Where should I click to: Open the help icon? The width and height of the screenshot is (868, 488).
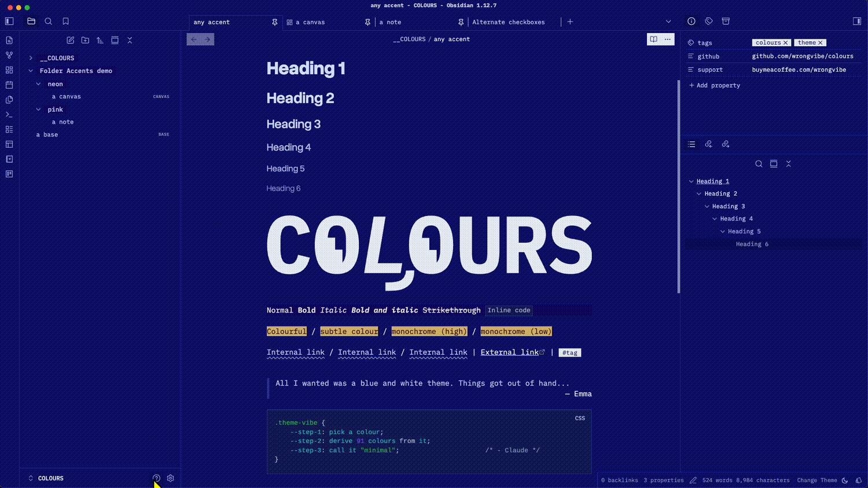156,478
